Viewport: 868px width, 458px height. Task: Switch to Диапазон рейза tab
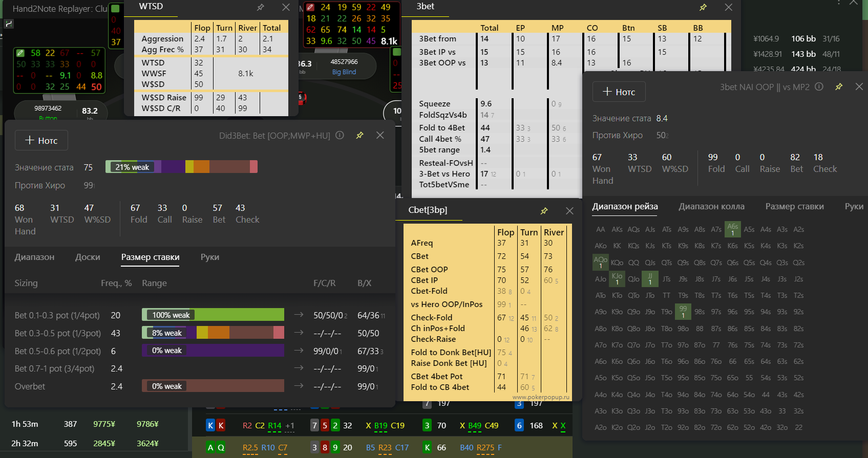(625, 206)
